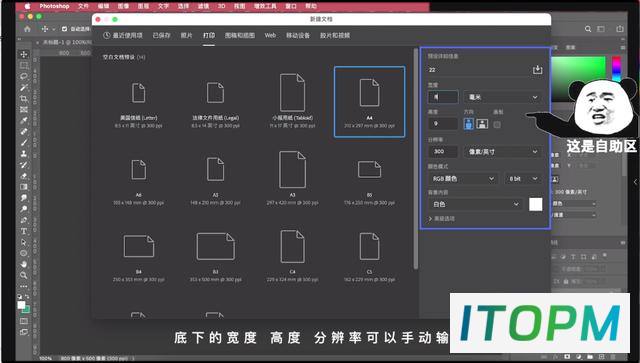Open the Photoshop menu in menu bar

click(54, 6)
